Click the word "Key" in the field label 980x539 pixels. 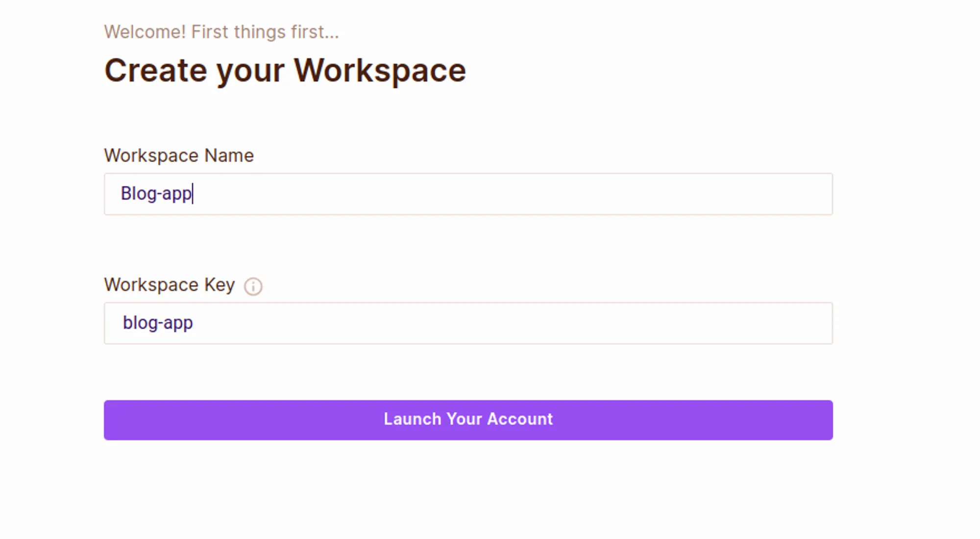tap(220, 285)
